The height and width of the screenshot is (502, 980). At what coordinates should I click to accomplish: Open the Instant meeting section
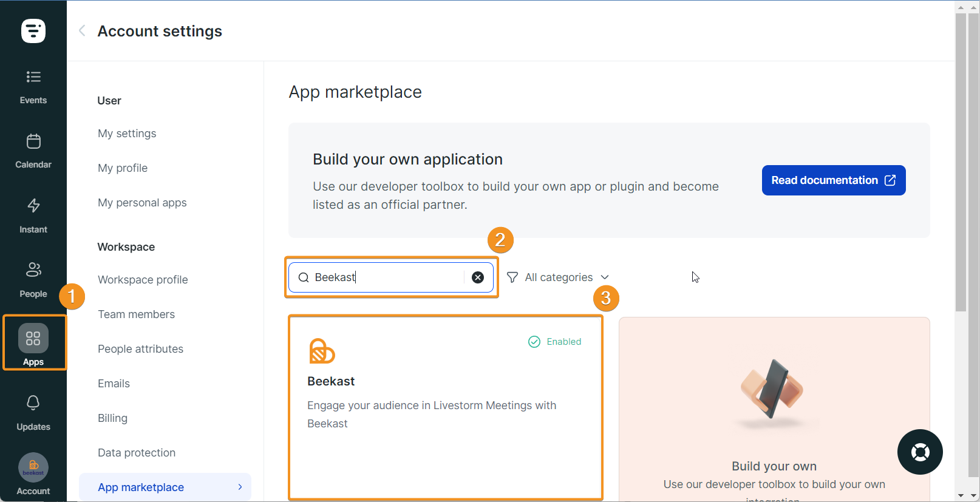[33, 217]
